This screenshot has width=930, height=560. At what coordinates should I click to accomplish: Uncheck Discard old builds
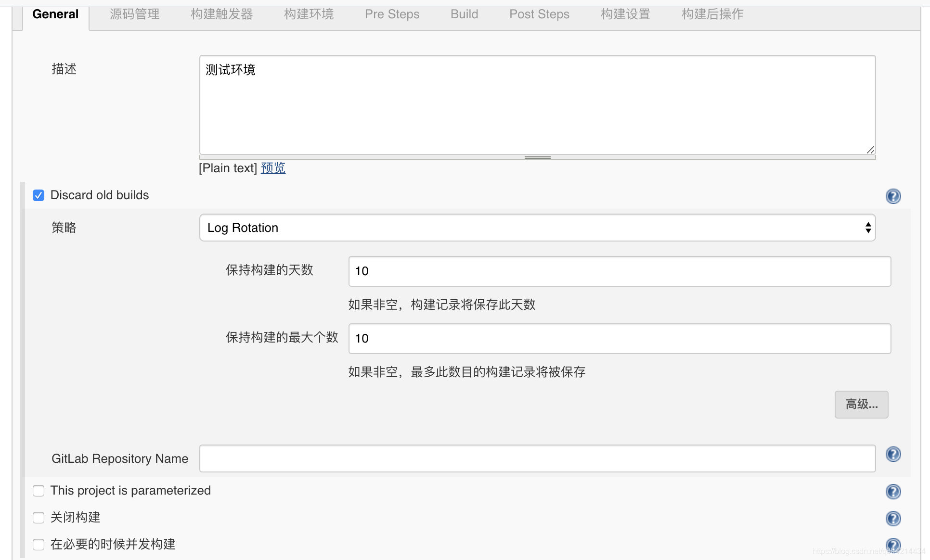39,195
